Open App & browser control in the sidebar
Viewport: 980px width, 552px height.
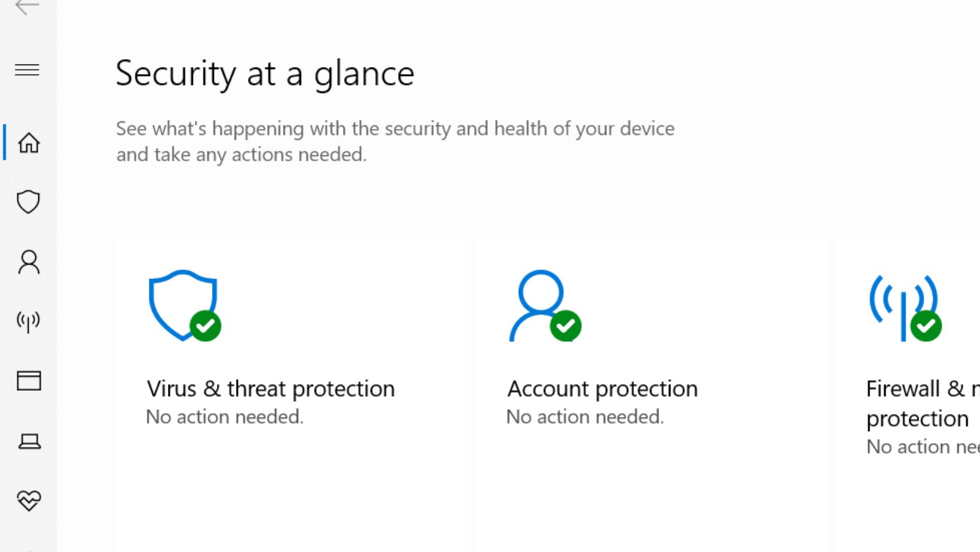coord(29,381)
